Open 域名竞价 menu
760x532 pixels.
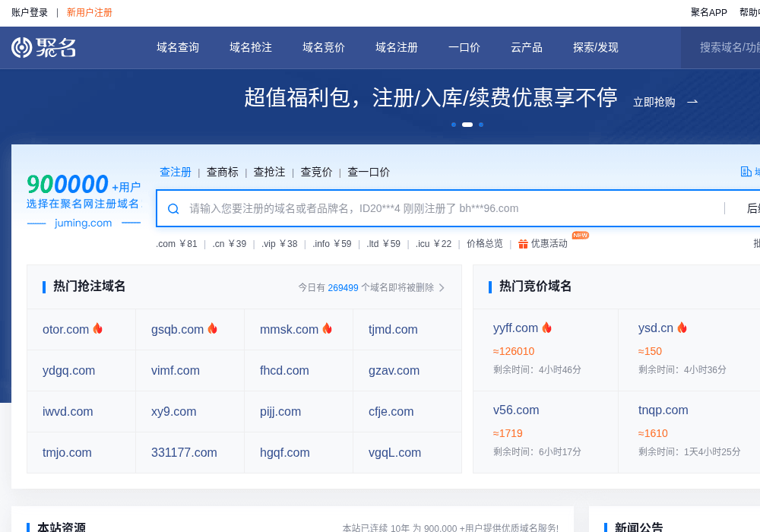tap(324, 47)
